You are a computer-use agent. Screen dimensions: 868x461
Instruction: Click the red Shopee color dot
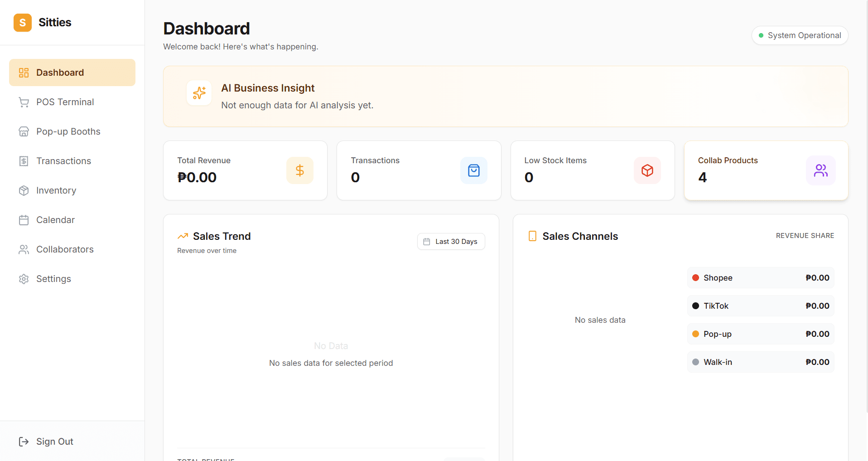coord(695,278)
